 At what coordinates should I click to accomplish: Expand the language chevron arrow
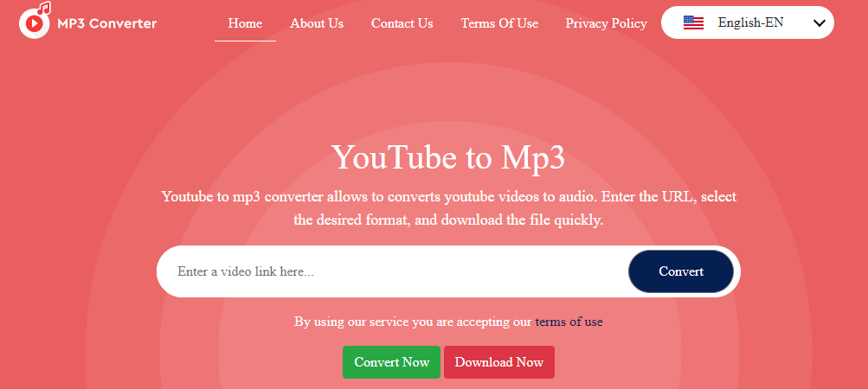(820, 23)
